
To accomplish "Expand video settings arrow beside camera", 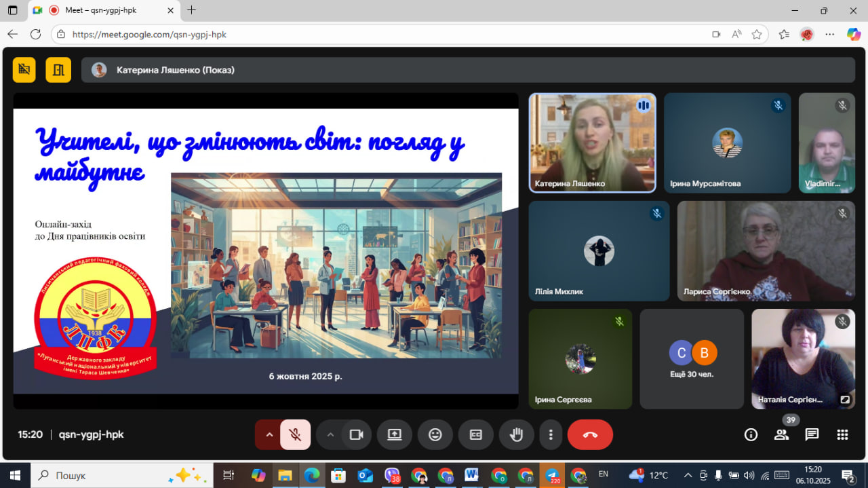I will tap(330, 435).
